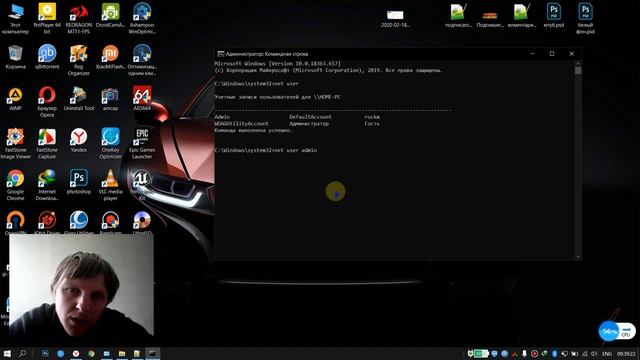
Task: Open the PotPlayer 64 bit desktop shortcut
Action: coord(47,18)
